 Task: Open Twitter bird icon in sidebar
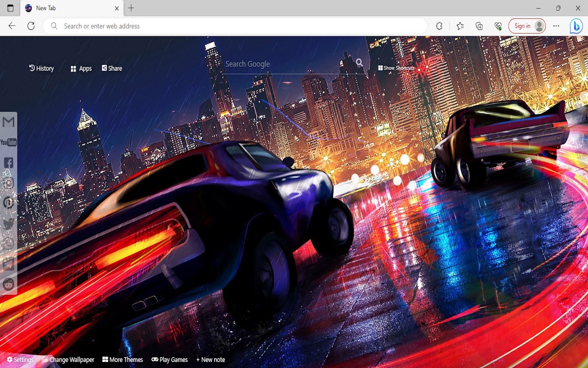point(8,224)
